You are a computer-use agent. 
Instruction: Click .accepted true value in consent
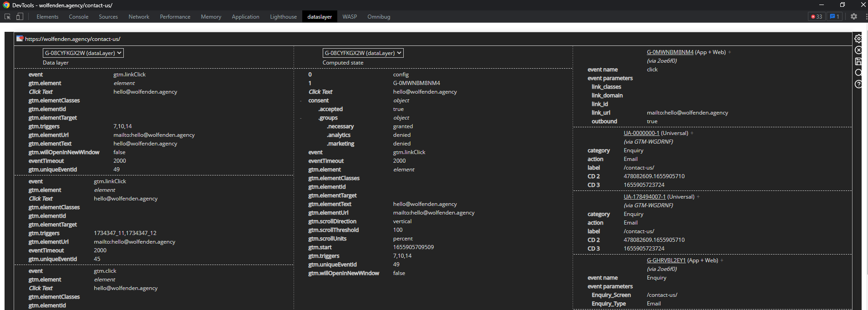[398, 109]
